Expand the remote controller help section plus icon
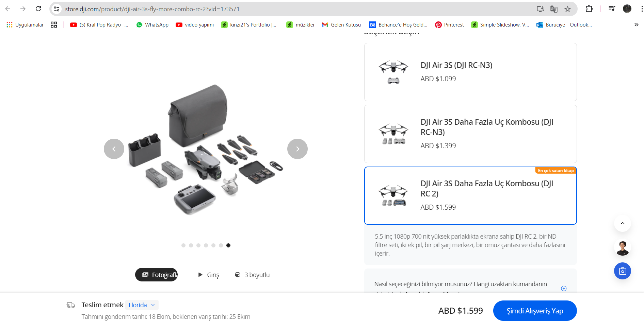 coord(564,288)
